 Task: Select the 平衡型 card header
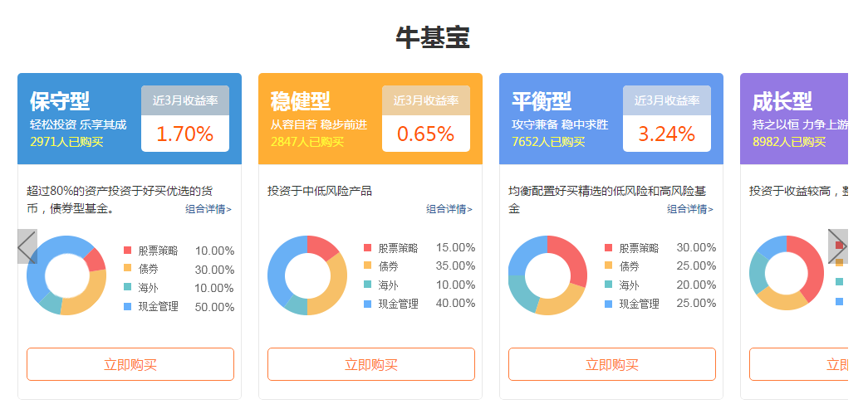click(561, 119)
